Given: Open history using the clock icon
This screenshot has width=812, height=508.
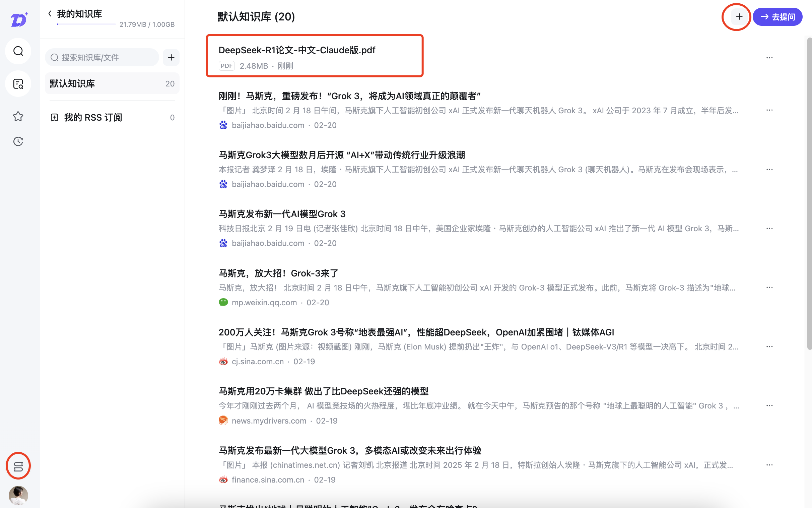Looking at the screenshot, I should point(18,141).
